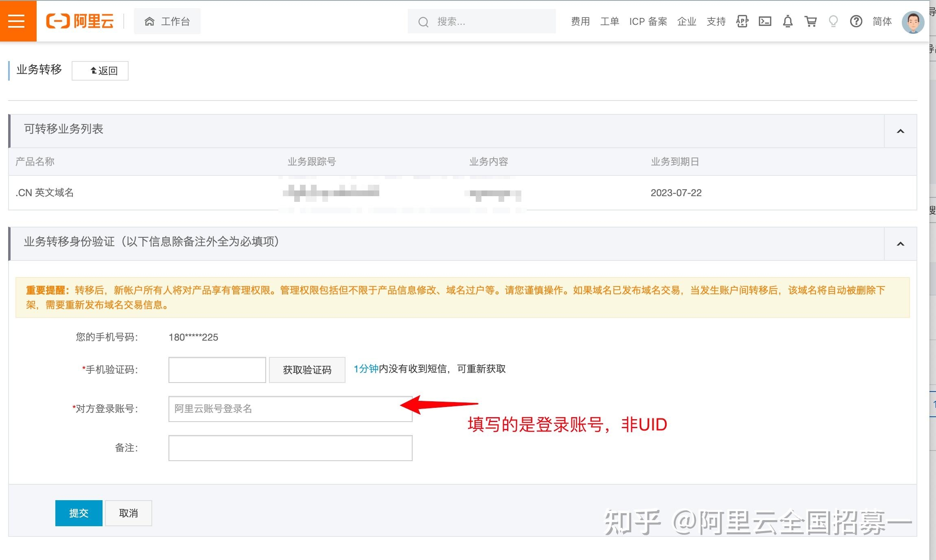This screenshot has height=560, width=936.
Task: Open the notification bell
Action: (787, 21)
